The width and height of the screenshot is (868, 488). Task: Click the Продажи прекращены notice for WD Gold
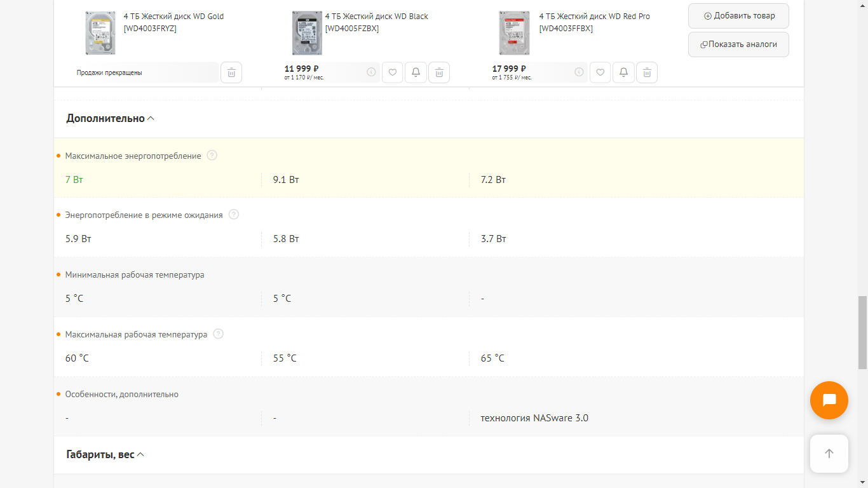(x=109, y=72)
